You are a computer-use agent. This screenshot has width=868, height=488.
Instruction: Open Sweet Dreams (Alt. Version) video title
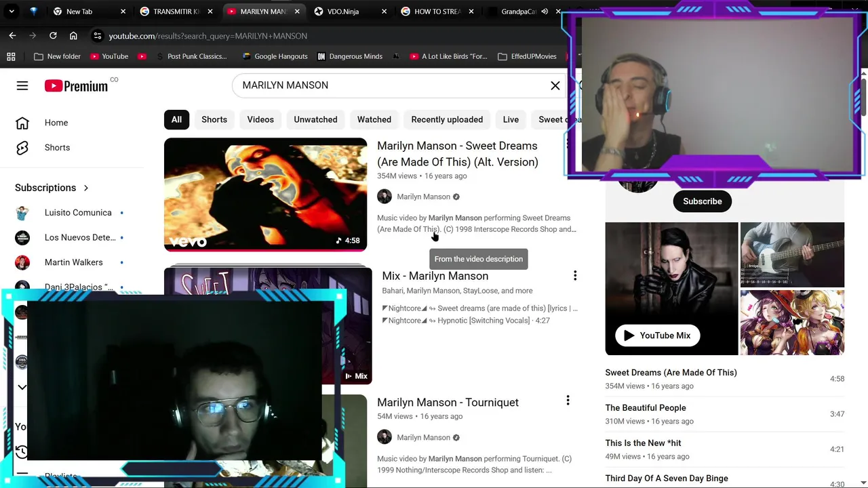point(458,154)
